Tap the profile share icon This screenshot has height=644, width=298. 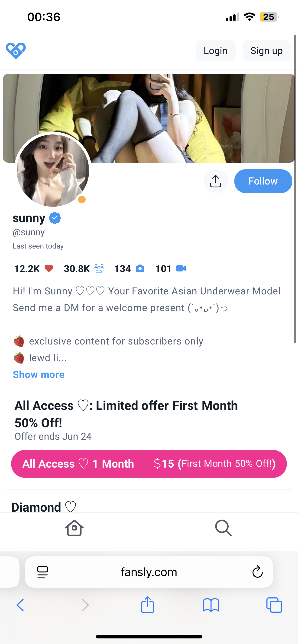[216, 181]
